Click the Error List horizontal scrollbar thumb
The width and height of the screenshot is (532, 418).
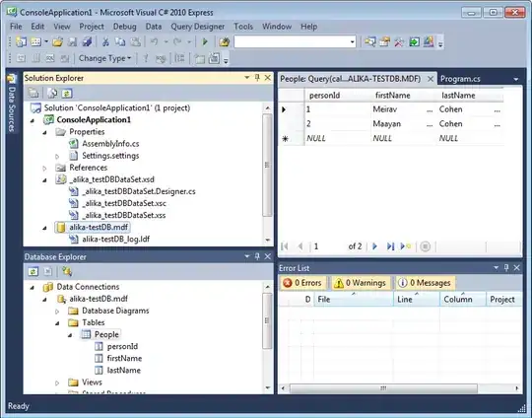[x=383, y=387]
